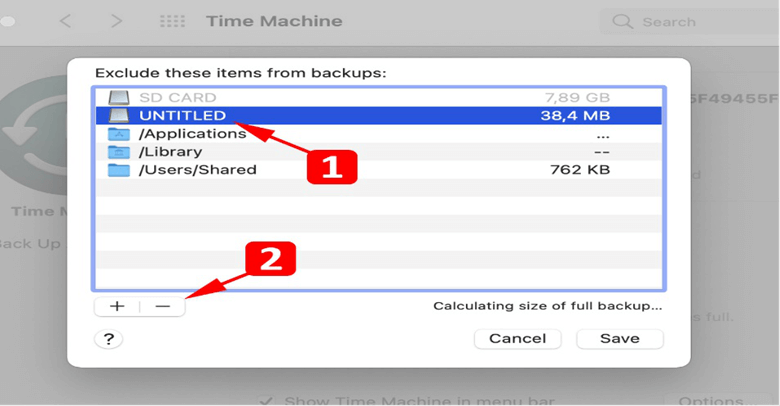The height and width of the screenshot is (406, 780).
Task: Remove selected item with minus button
Action: pos(163,306)
